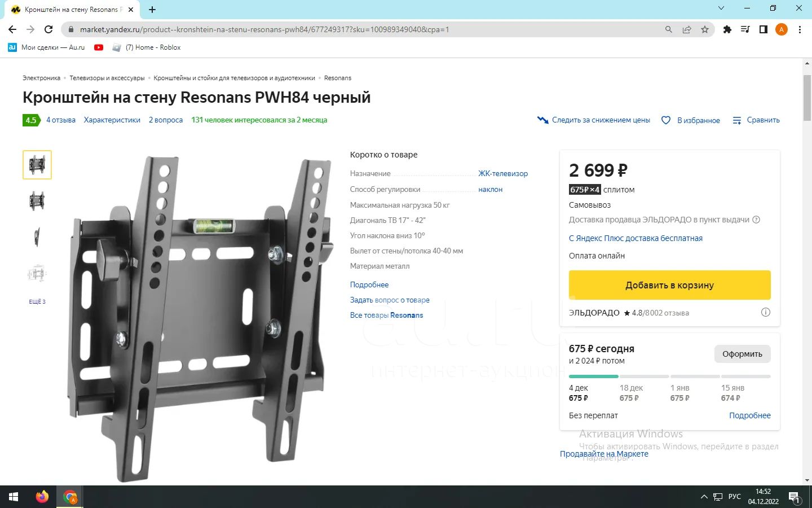This screenshot has height=508, width=812.
Task: Click the network icon in the system tray
Action: [x=718, y=497]
